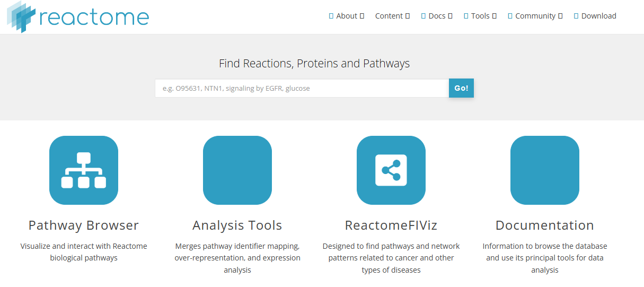Open the Analysis Tools heading link
This screenshot has width=644, height=287.
pos(237,225)
